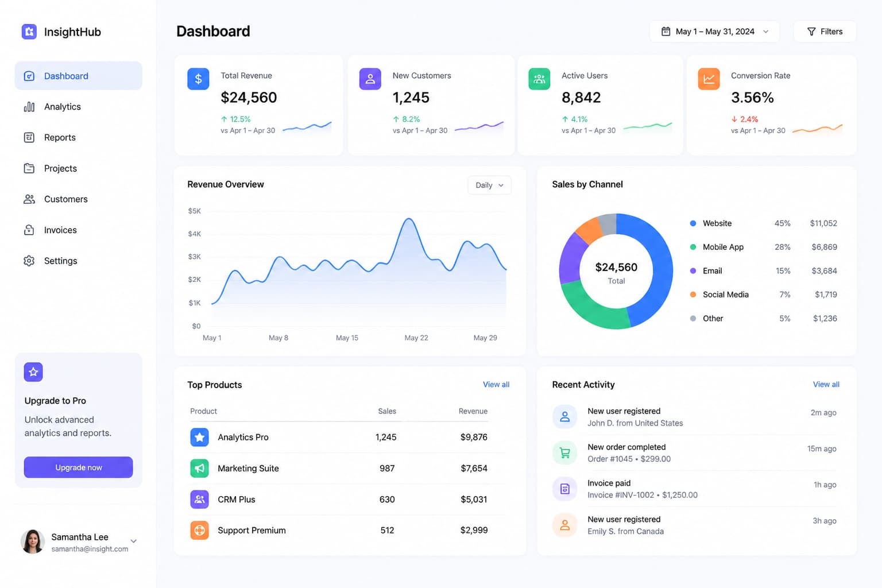The image size is (882, 588).
Task: Open Invoices in the sidebar
Action: coord(78,230)
